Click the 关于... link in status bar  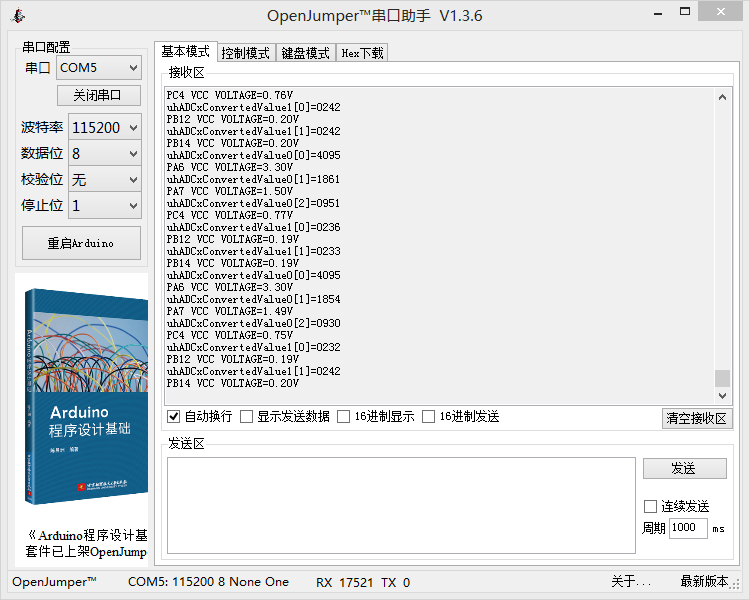point(631,582)
